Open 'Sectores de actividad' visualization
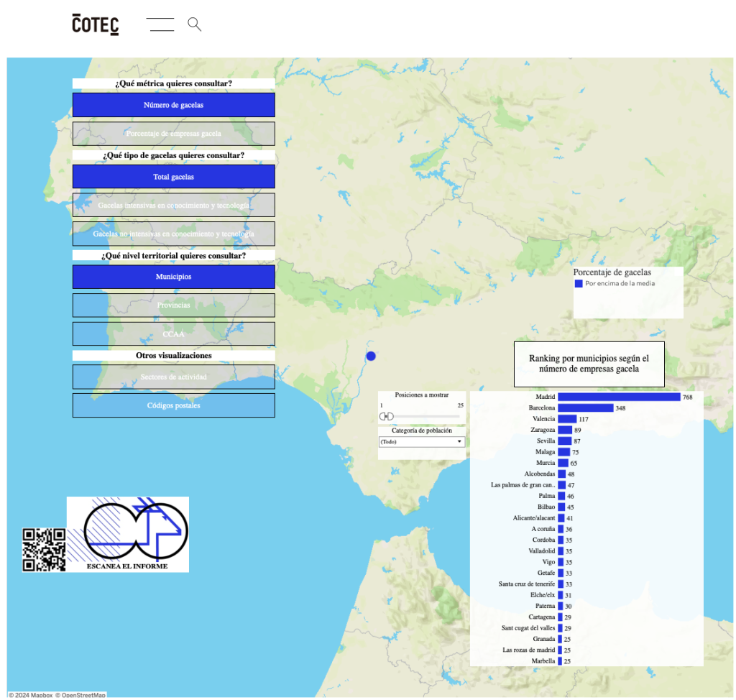 (173, 377)
